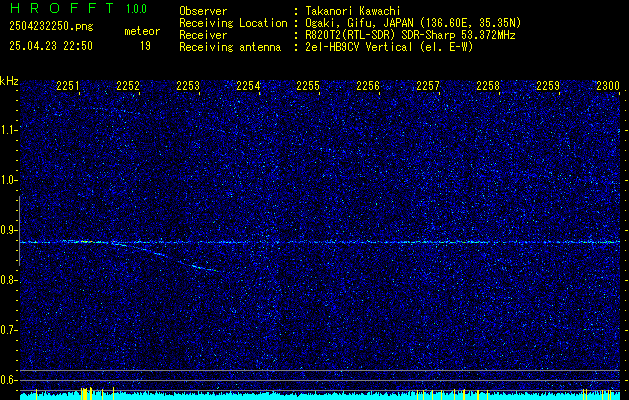Click the meteor count value 19
The image size is (629, 400).
click(x=145, y=46)
